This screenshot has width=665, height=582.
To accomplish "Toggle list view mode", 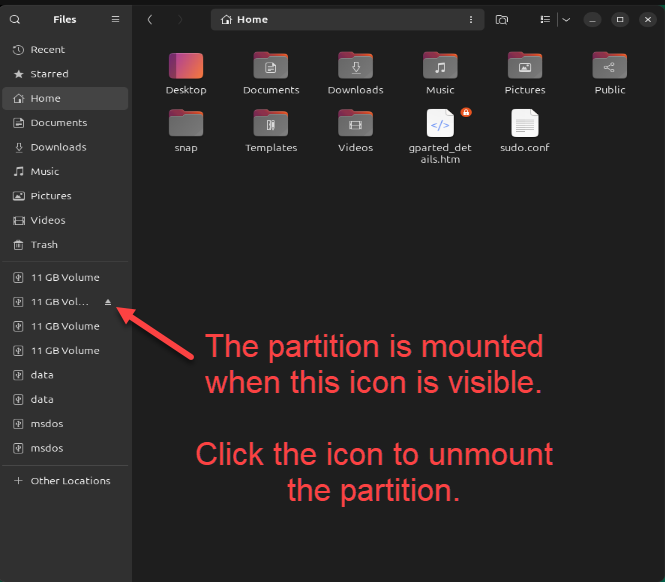I will pos(545,19).
